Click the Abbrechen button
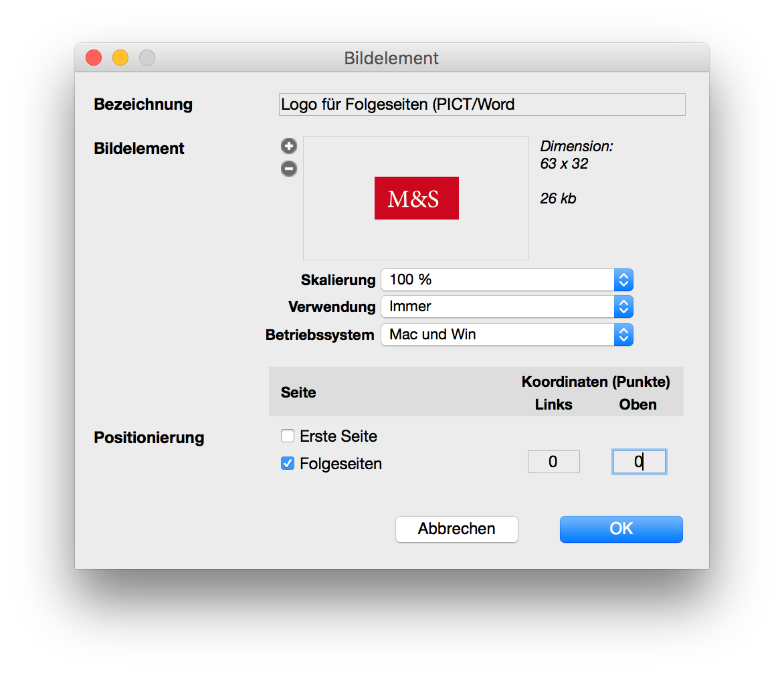 (x=456, y=529)
